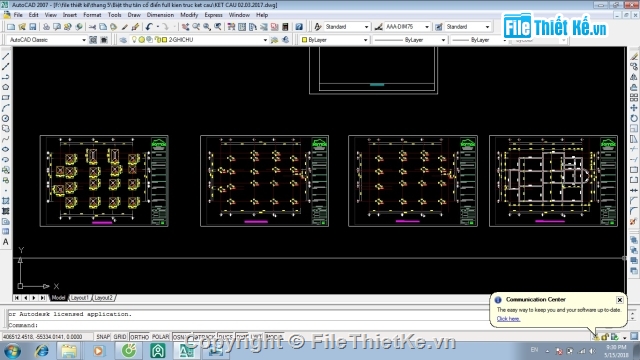Switch to the Layout1 tab
Viewport: 640px width, 360px height.
point(79,298)
